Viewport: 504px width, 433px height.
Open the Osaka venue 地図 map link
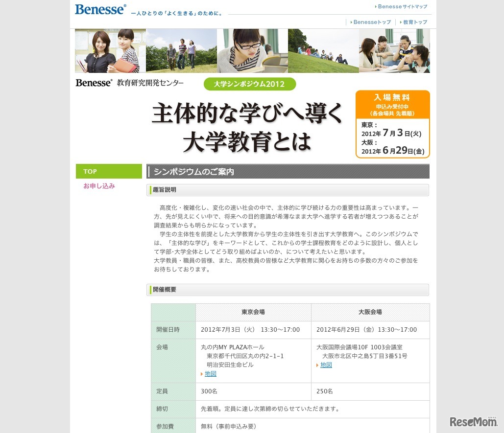(x=326, y=365)
